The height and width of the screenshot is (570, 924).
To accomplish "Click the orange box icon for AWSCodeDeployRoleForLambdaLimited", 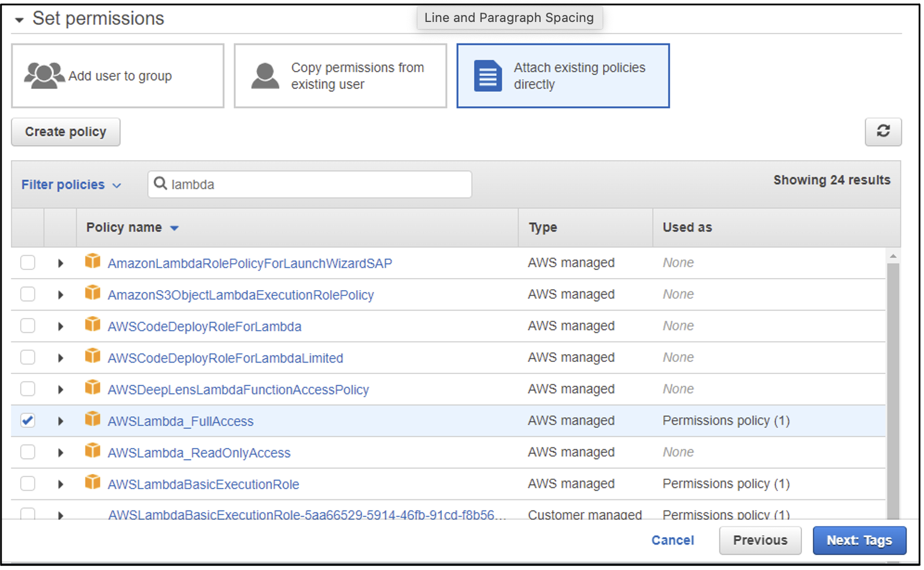I will click(93, 356).
